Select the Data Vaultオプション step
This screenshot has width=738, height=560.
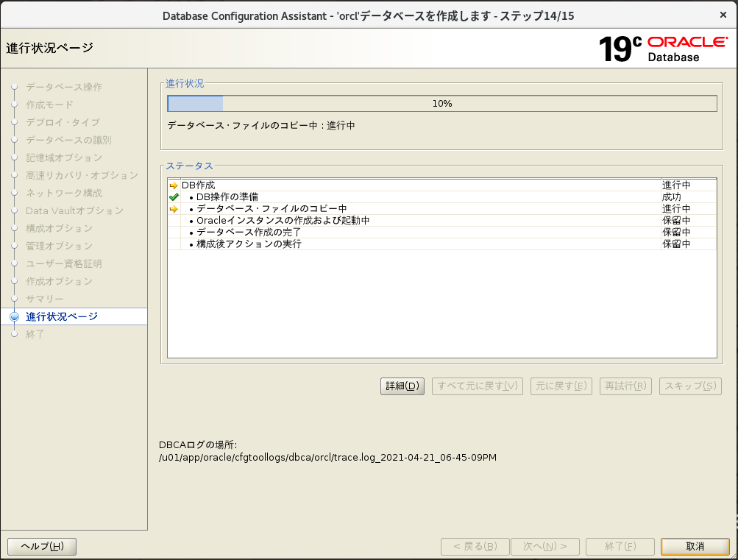pos(74,210)
